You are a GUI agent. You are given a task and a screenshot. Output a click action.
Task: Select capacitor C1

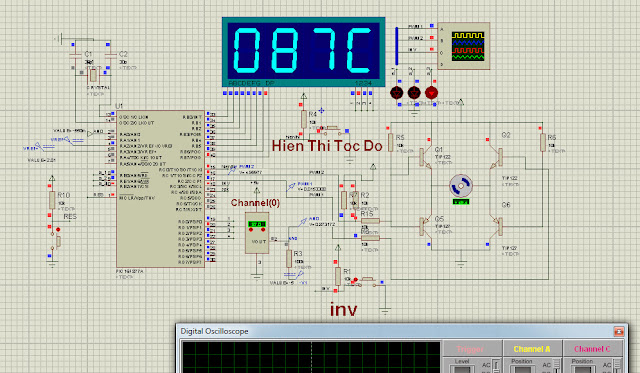tap(76, 56)
